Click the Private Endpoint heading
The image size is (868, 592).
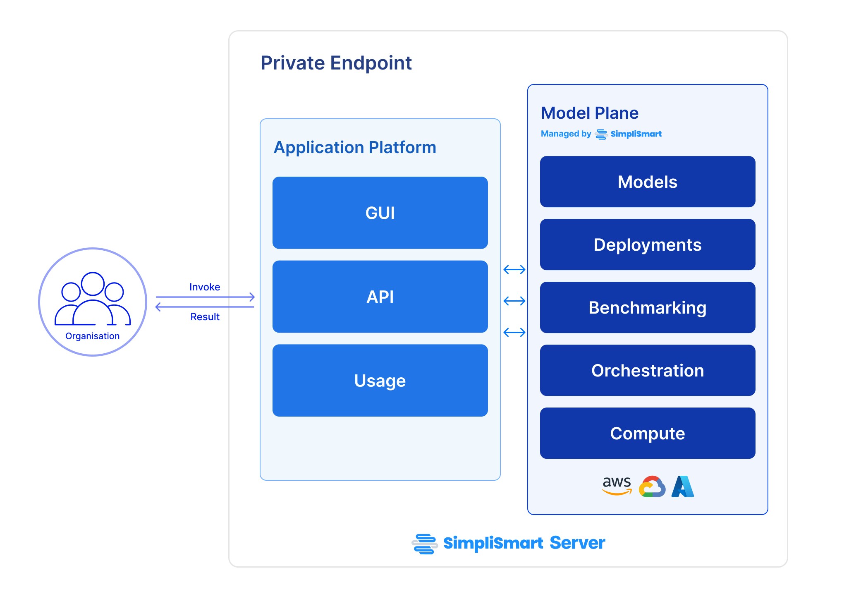coord(336,63)
